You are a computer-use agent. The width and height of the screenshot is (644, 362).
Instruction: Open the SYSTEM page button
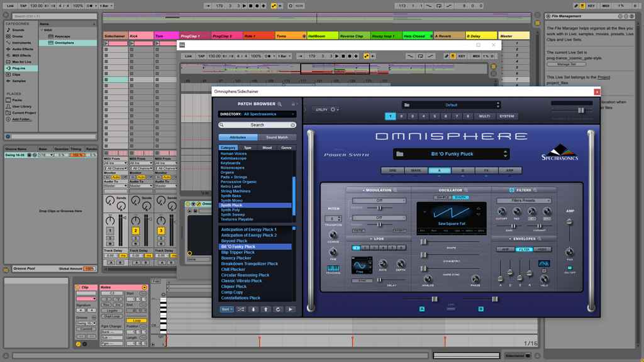pos(506,116)
